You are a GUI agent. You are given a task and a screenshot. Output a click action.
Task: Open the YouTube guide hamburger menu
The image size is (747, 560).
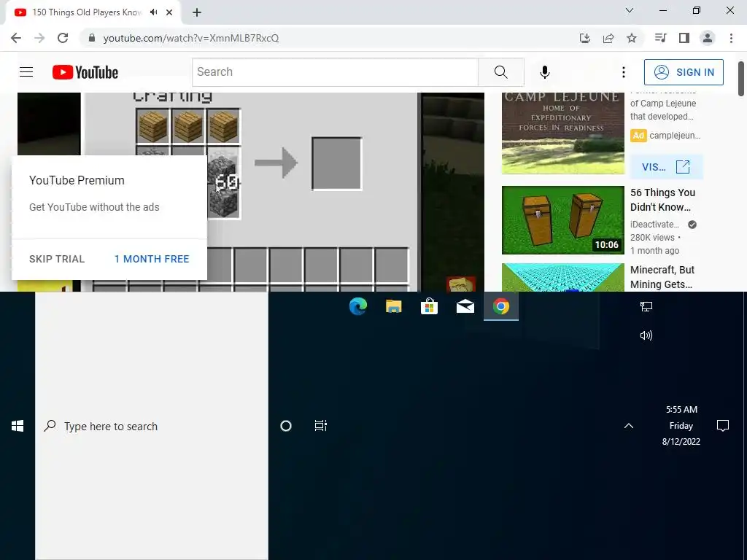26,72
